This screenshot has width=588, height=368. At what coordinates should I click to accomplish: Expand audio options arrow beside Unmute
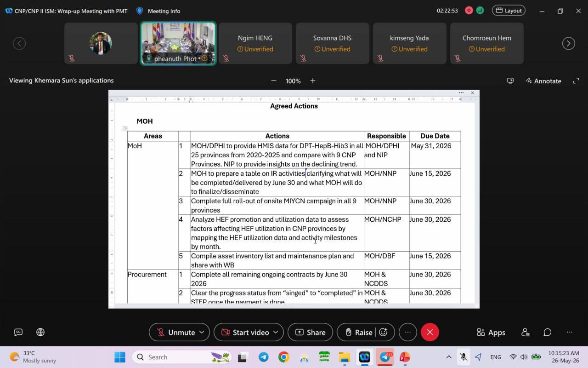tap(202, 332)
